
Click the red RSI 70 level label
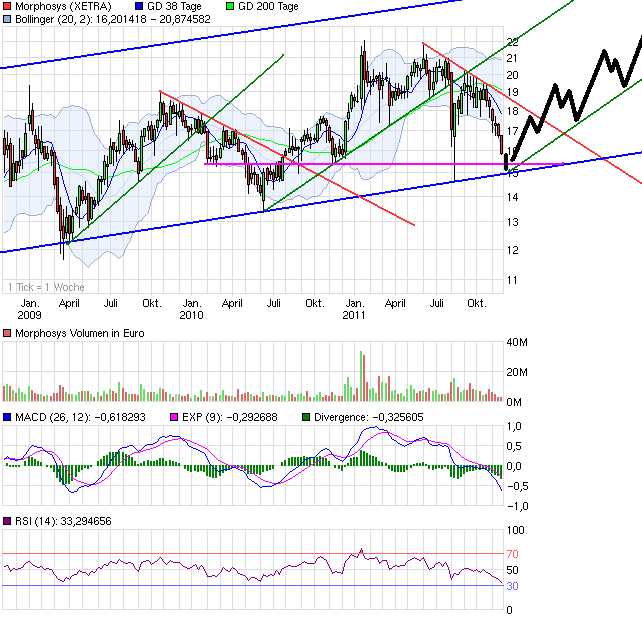click(513, 554)
